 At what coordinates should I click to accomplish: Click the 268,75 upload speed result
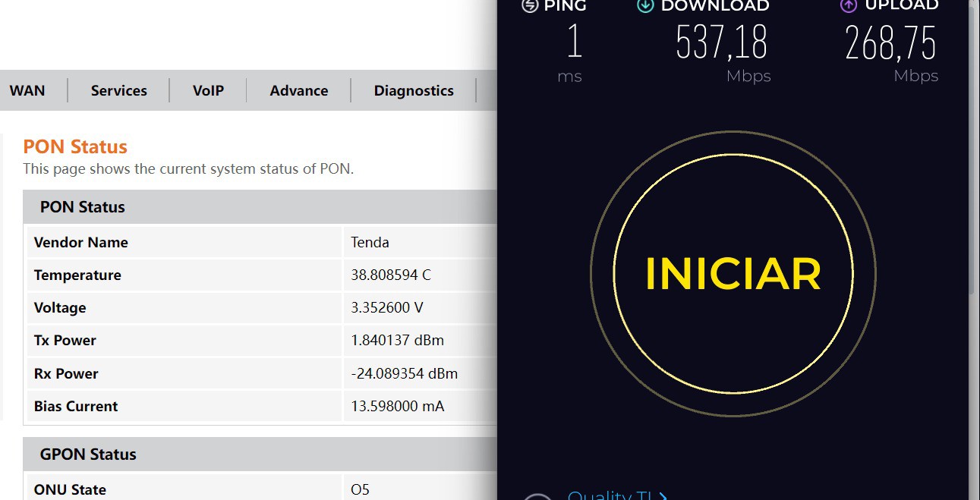point(890,42)
